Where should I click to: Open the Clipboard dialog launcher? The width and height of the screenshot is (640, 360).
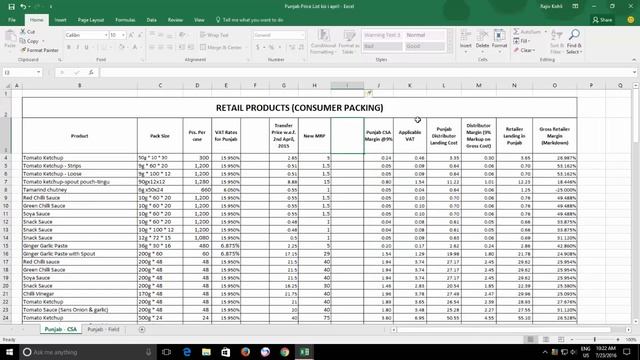point(60,60)
